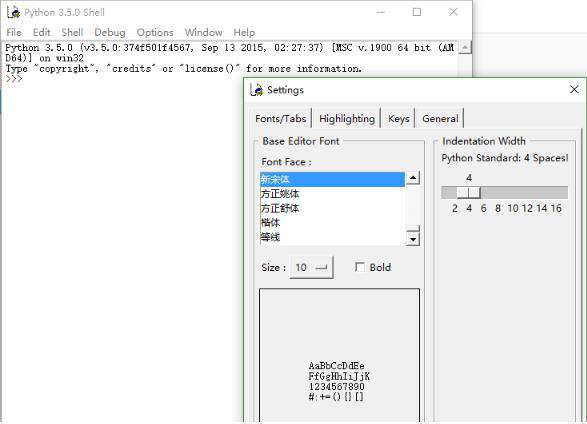Close the Python Shell window
This screenshot has height=424, width=587.
[453, 12]
